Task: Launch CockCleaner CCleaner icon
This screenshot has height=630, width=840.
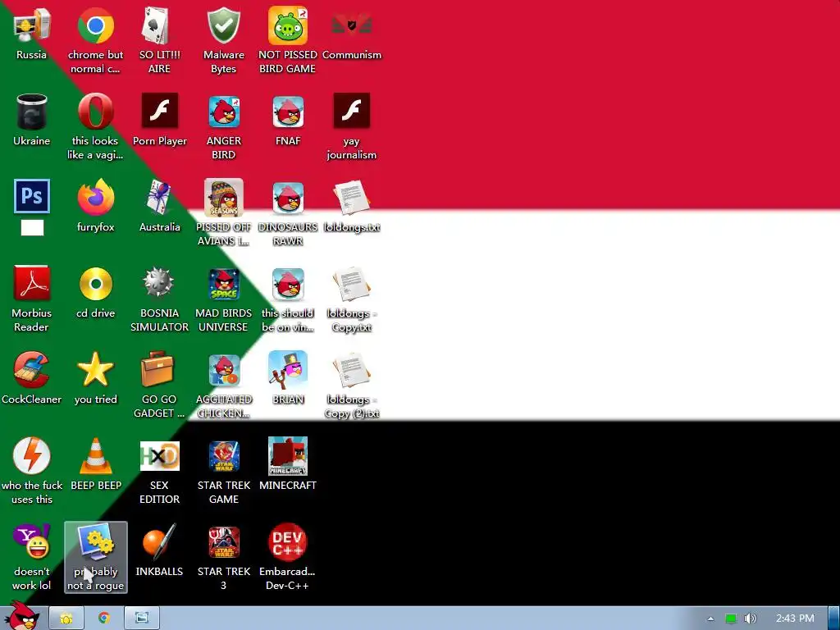Action: coord(32,370)
